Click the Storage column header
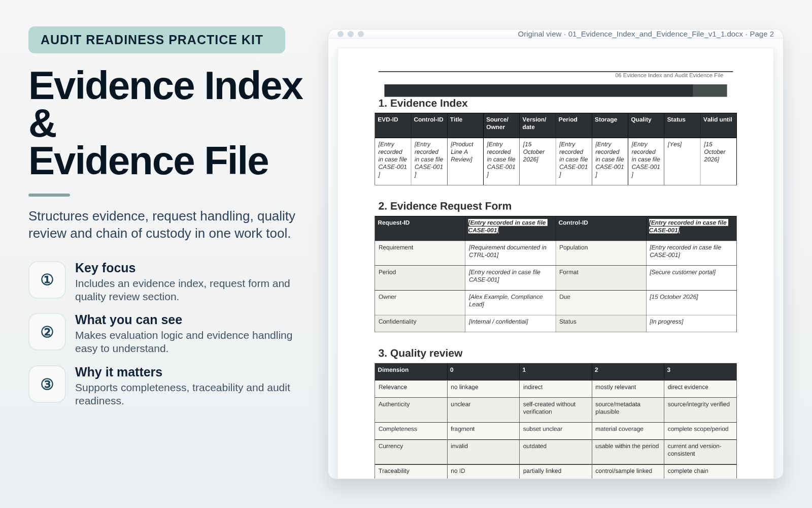812x508 pixels. [610, 125]
